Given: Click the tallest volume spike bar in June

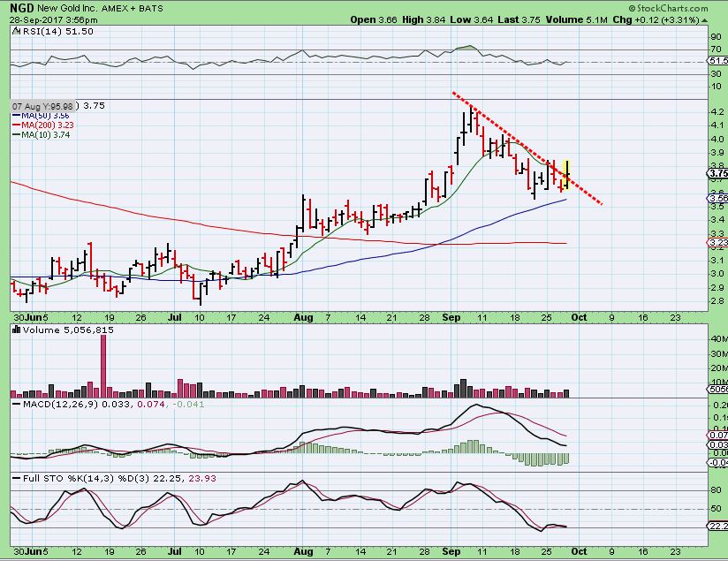Looking at the screenshot, I should coord(103,366).
